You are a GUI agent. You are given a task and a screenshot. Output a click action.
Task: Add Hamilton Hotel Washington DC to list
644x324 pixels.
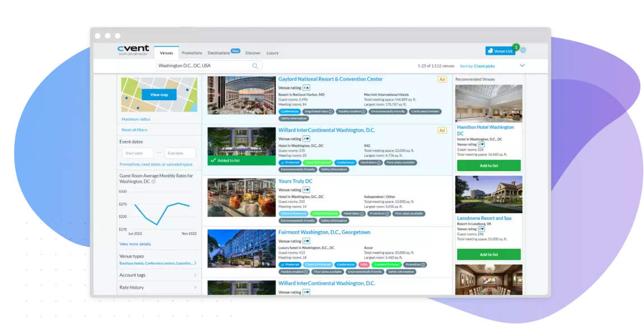point(489,166)
